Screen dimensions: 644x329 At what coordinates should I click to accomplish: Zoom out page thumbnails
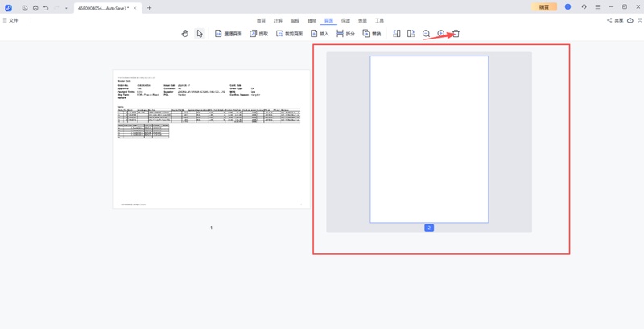click(x=427, y=34)
